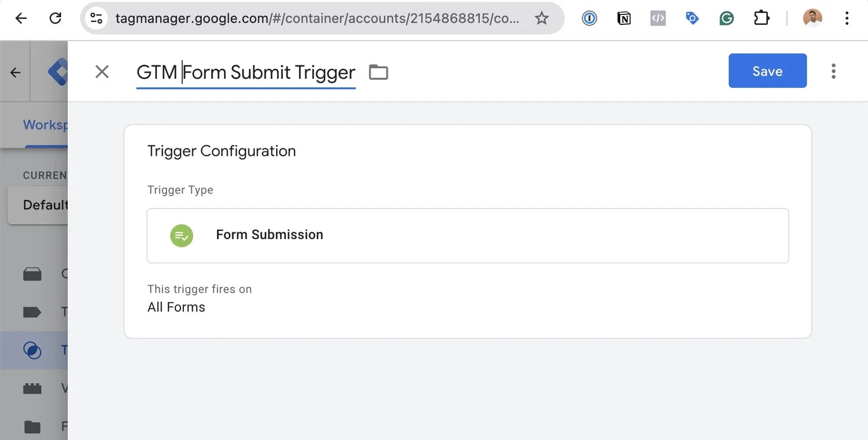Open the Folders section in the sidebar
The image size is (868, 440).
[32, 426]
